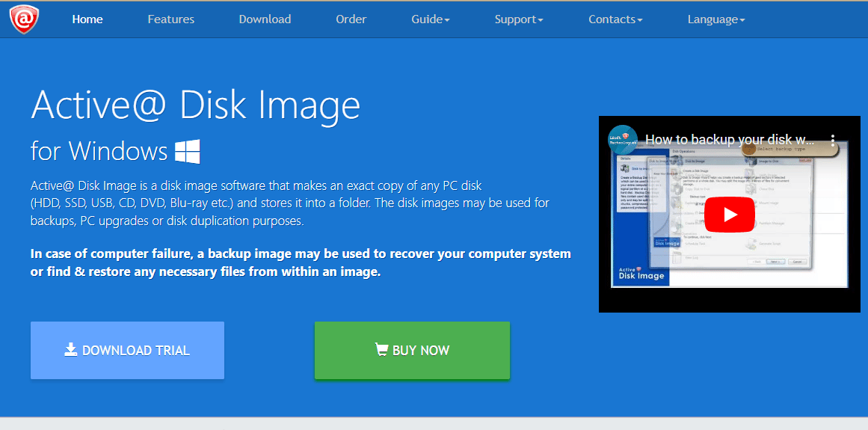This screenshot has height=430, width=868.
Task: Expand the Guide dropdown menu
Action: pyautogui.click(x=431, y=19)
